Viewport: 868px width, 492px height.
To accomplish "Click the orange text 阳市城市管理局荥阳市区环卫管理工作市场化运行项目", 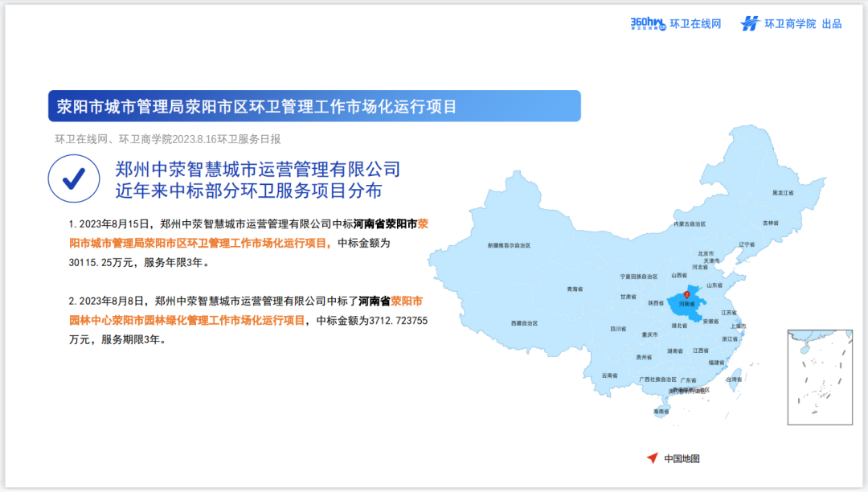I will [x=200, y=243].
